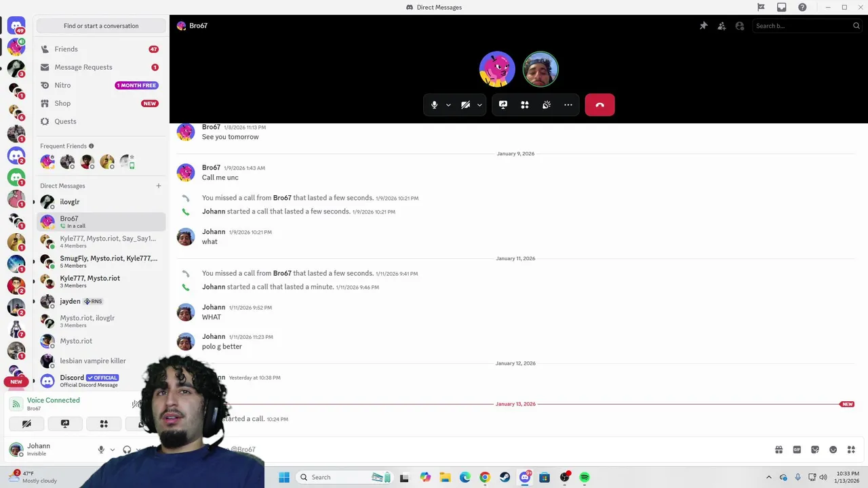868x488 pixels.
Task: Click the message 'See you tomorrow'
Action: point(231,137)
